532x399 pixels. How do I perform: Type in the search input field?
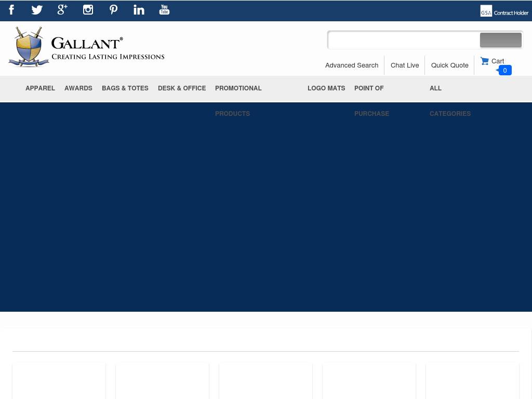click(404, 40)
